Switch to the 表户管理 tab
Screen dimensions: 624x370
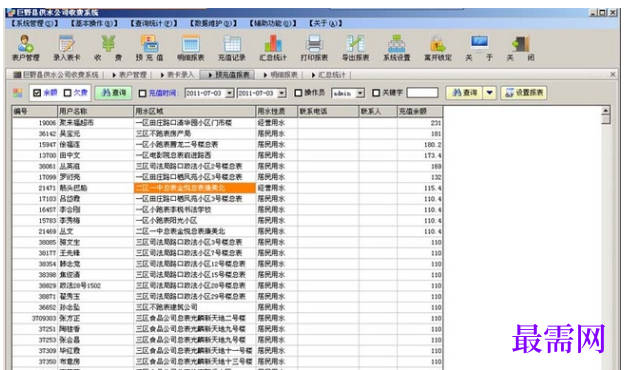[130, 75]
